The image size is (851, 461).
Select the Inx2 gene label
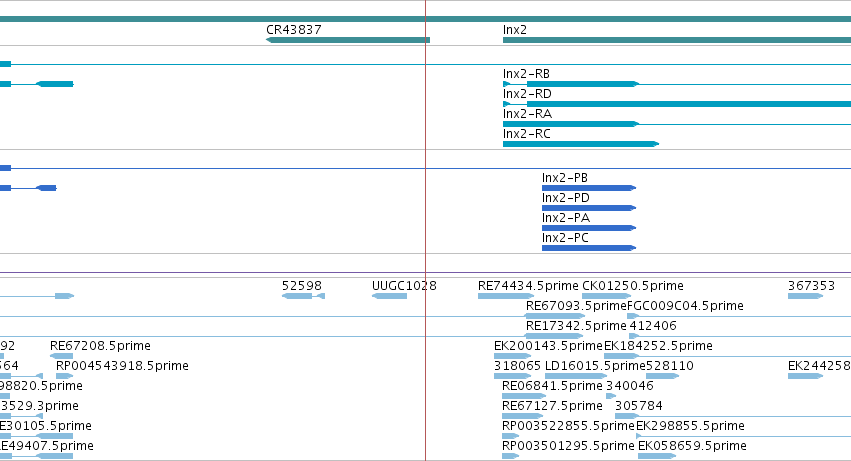[515, 30]
